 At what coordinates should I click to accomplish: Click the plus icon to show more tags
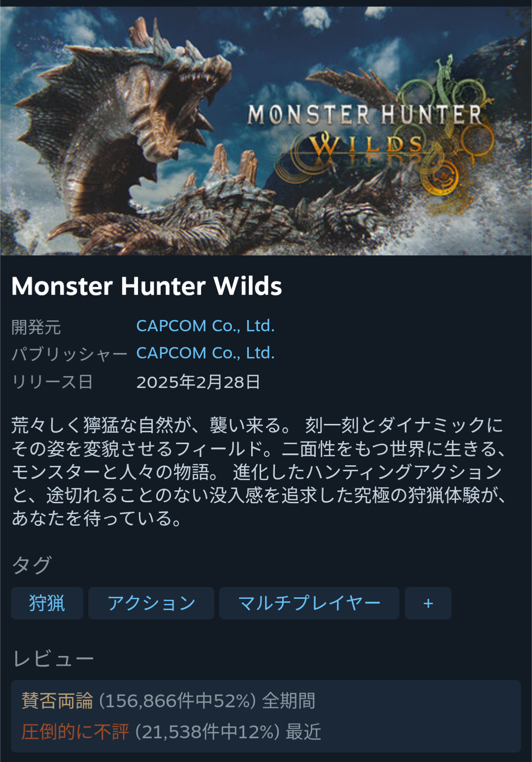[428, 603]
